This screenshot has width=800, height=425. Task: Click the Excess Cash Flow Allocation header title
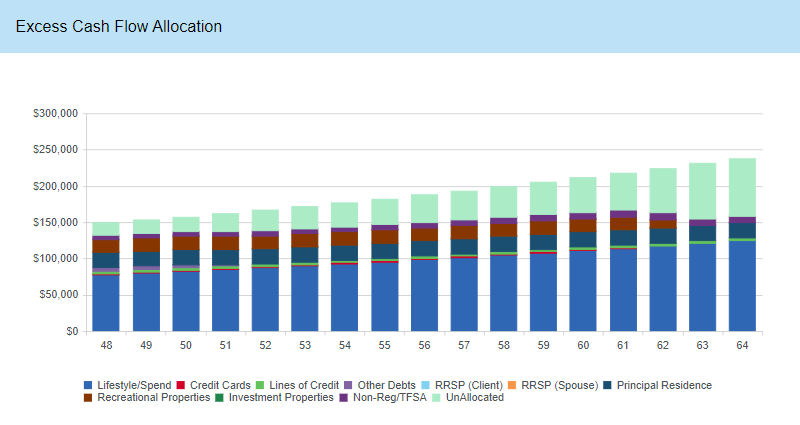click(x=119, y=26)
